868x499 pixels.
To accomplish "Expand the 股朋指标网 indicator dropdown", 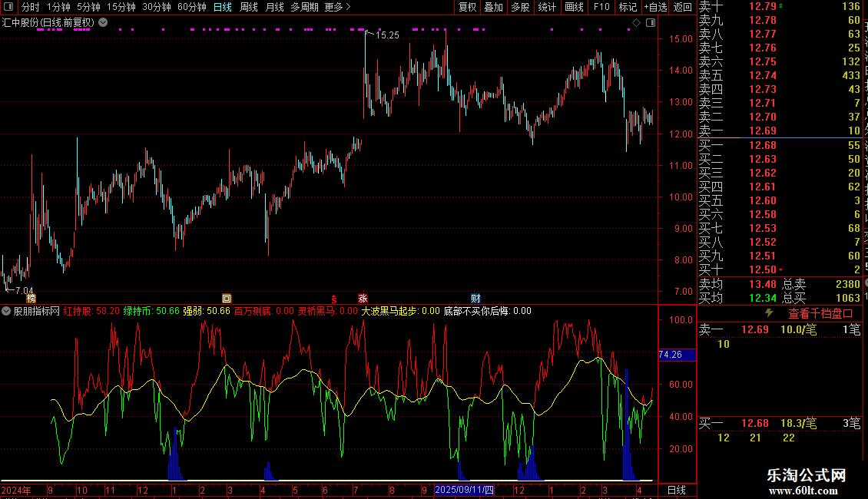I will [6, 311].
